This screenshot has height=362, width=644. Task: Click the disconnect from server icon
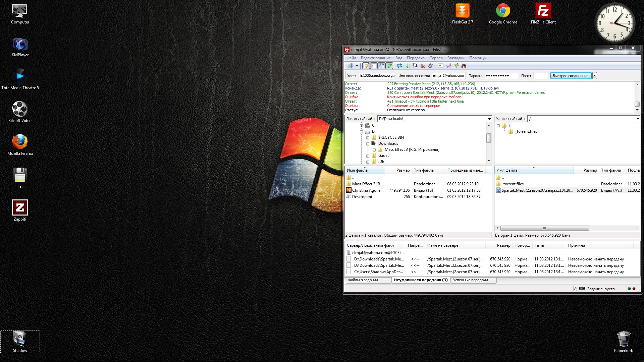423,66
